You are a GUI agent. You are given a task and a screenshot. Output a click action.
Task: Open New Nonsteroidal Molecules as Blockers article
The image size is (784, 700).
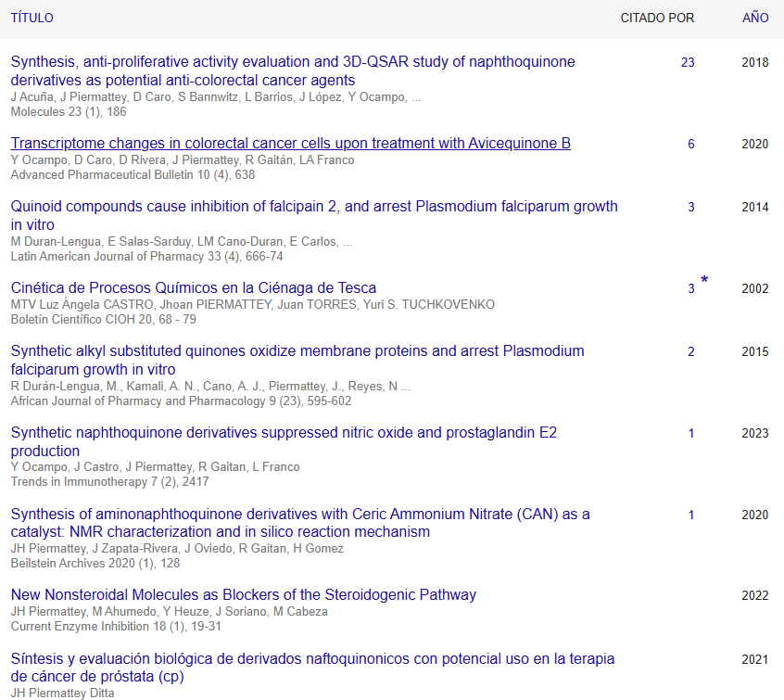[244, 594]
